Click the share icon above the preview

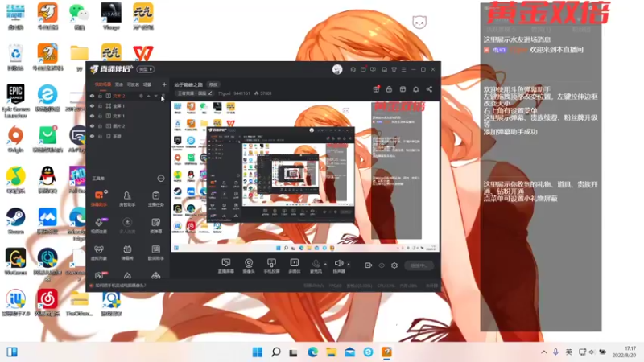click(429, 89)
